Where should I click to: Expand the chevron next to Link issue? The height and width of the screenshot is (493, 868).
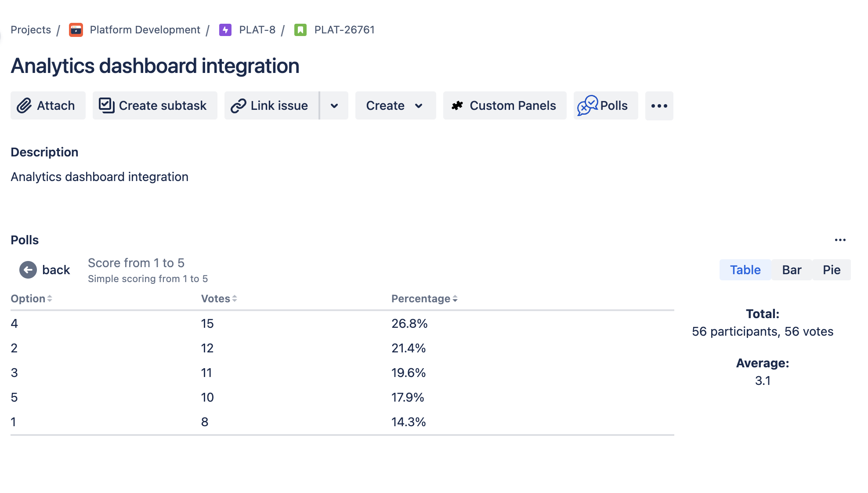(334, 105)
